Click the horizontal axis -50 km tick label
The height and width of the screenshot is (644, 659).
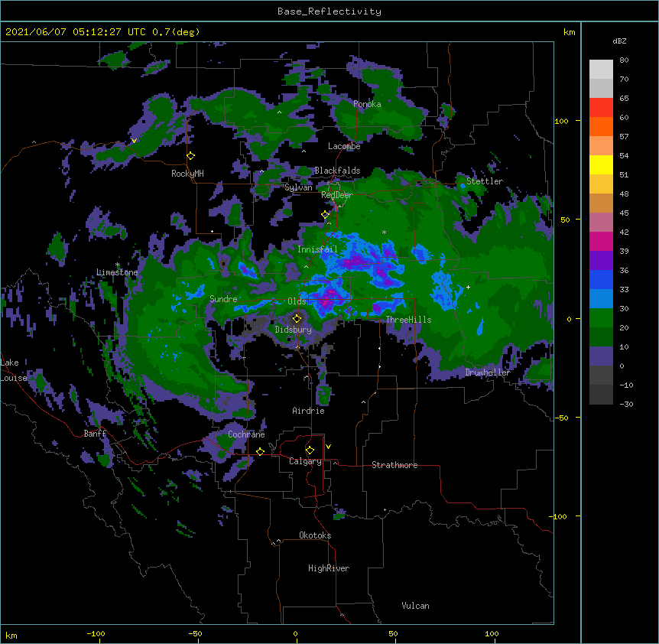195,633
